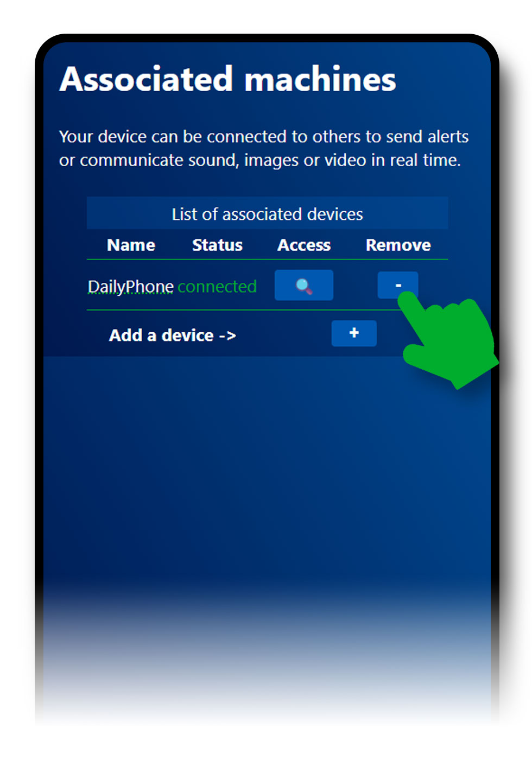Click the DailyPhone device table row
Image resolution: width=532 pixels, height=760 pixels.
click(x=267, y=285)
